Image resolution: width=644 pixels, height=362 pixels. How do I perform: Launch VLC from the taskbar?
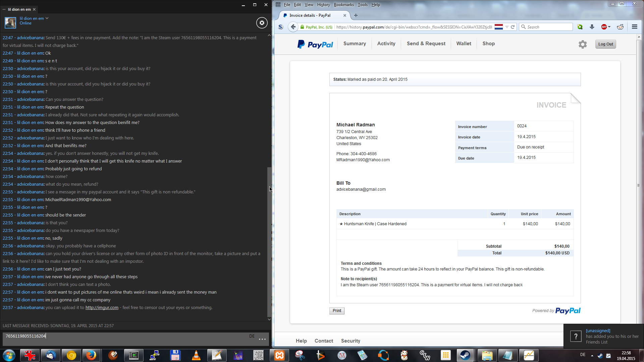tap(196, 355)
